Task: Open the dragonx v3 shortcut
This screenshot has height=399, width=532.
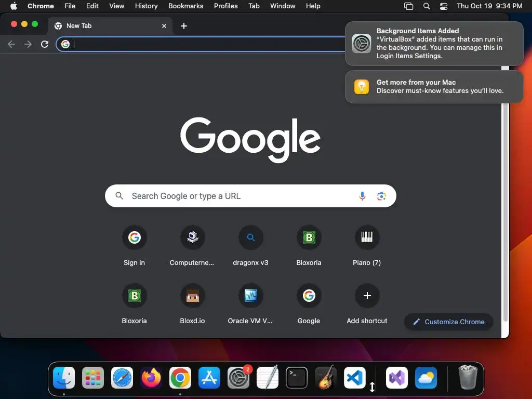Action: click(x=251, y=246)
